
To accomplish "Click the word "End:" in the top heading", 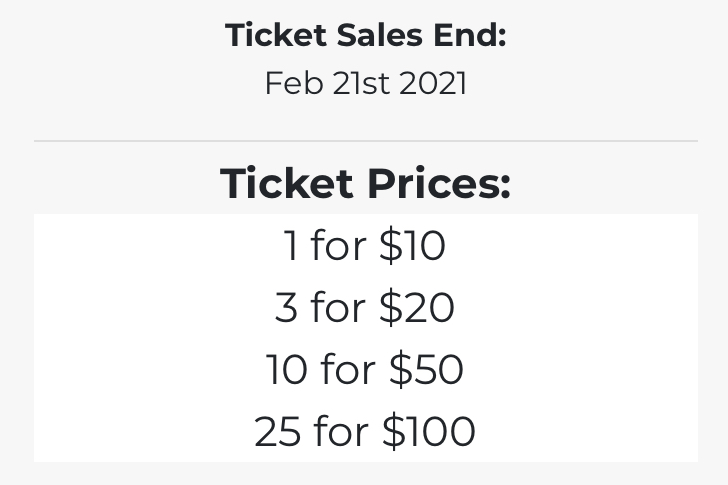I will pyautogui.click(x=469, y=35).
